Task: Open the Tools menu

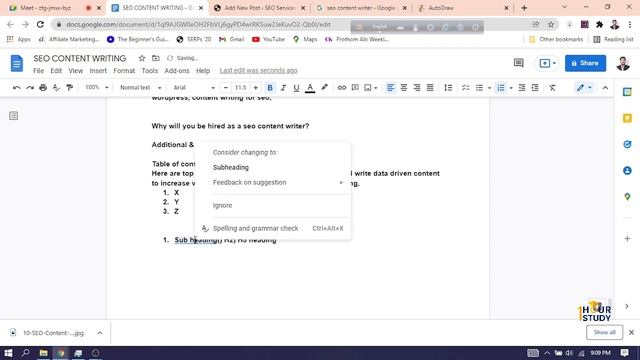Action: pos(149,71)
